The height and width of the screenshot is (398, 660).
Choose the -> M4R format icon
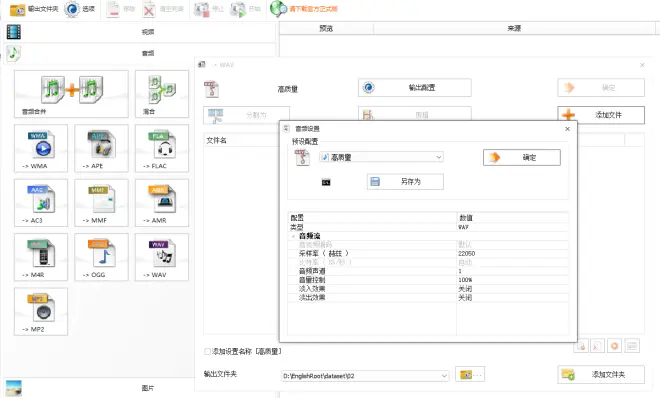point(41,257)
